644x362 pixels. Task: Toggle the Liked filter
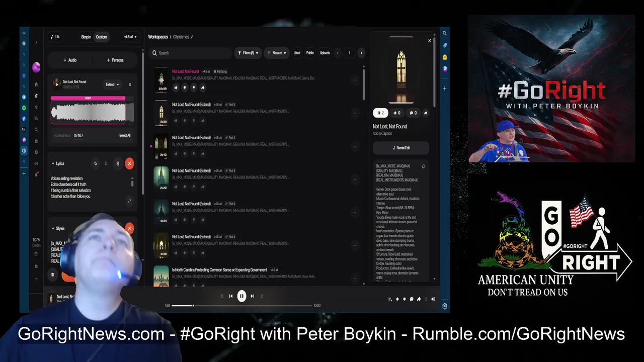pos(297,53)
